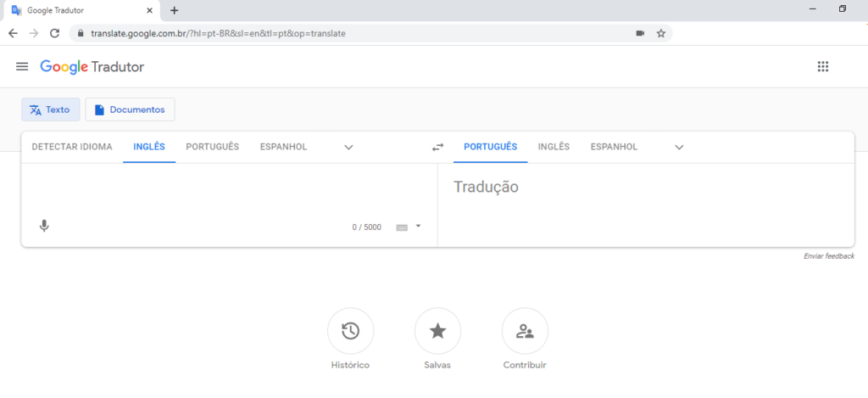Open input tools dropdown arrow
This screenshot has width=868, height=398.
(418, 227)
